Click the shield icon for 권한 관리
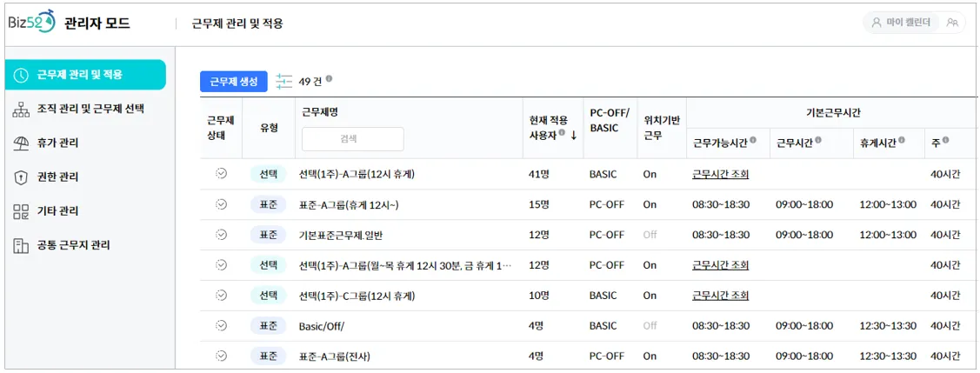Screen dimensions: 980x373 (22, 177)
